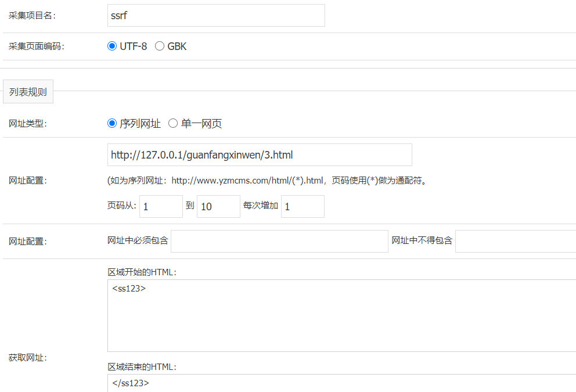576x392 pixels.
Task: Click the 采集项目名 label
Action: pyautogui.click(x=32, y=16)
